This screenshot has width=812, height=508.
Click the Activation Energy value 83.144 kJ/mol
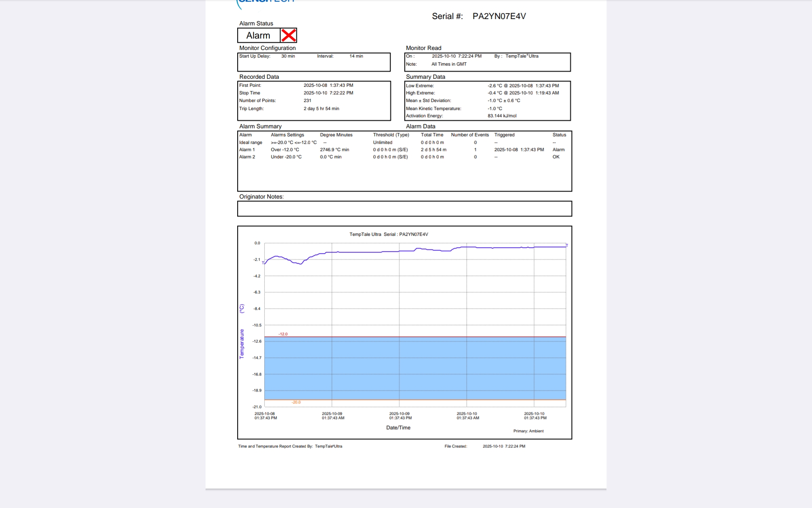click(502, 116)
